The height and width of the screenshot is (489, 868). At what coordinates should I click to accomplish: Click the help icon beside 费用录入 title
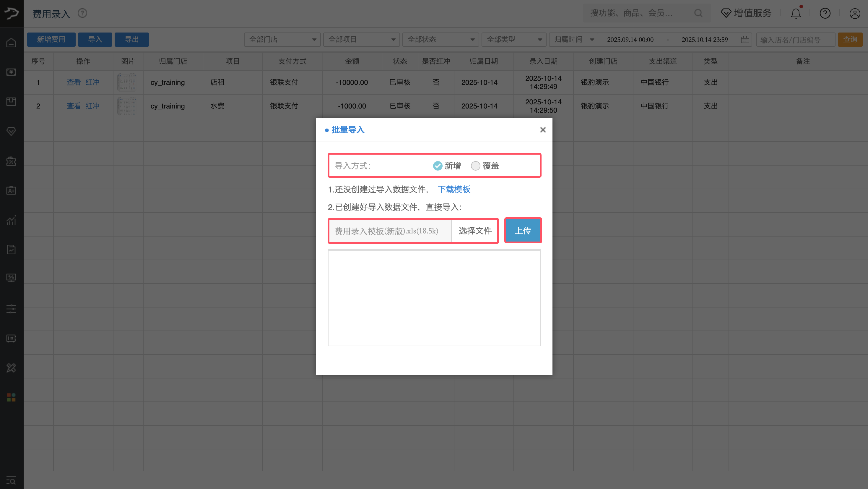point(82,13)
